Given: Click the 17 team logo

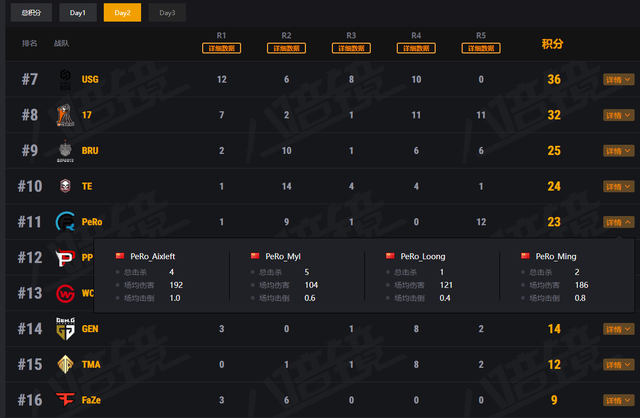Looking at the screenshot, I should click(x=65, y=115).
